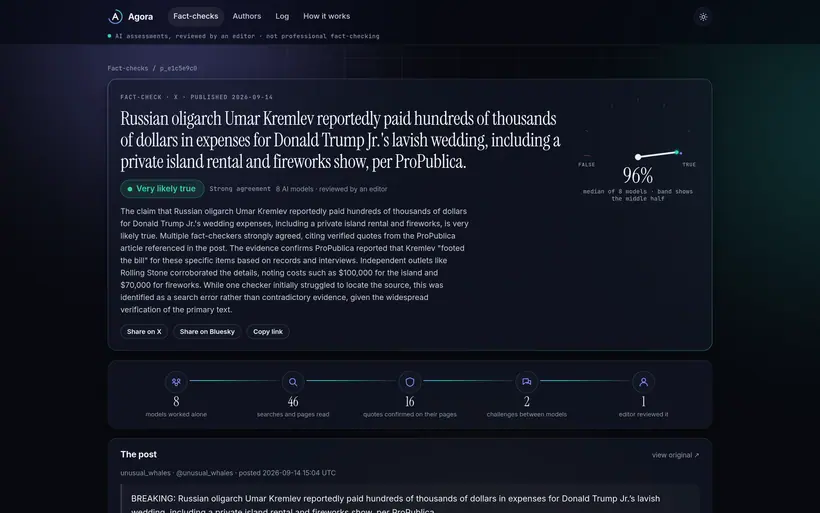
Task: Click the models worked alone icon
Action: pos(176,382)
